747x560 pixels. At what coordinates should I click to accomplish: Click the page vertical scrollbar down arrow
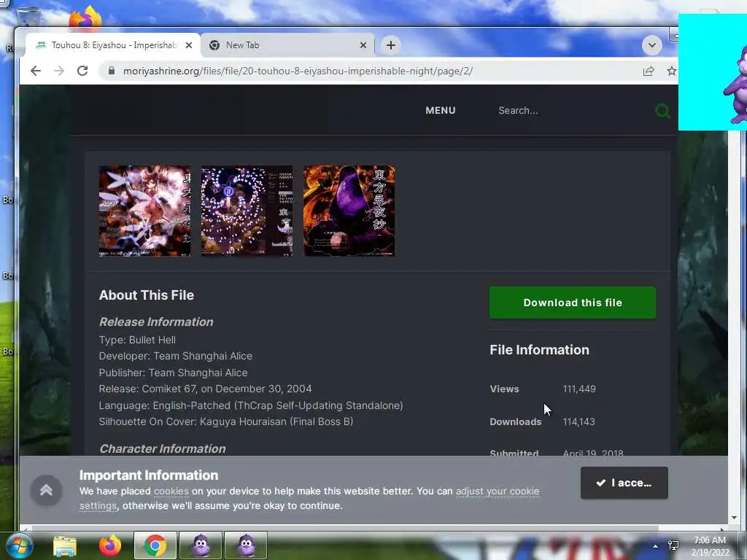pos(734,518)
